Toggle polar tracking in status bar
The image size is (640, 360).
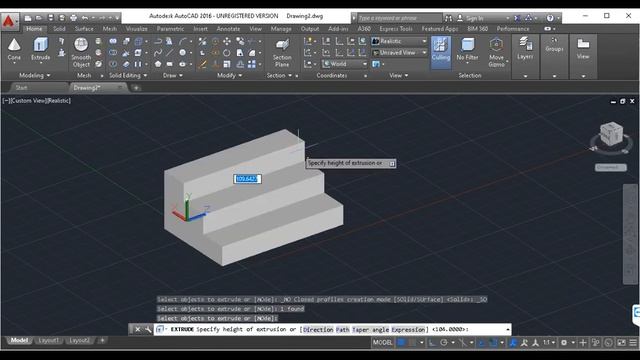tap(444, 343)
